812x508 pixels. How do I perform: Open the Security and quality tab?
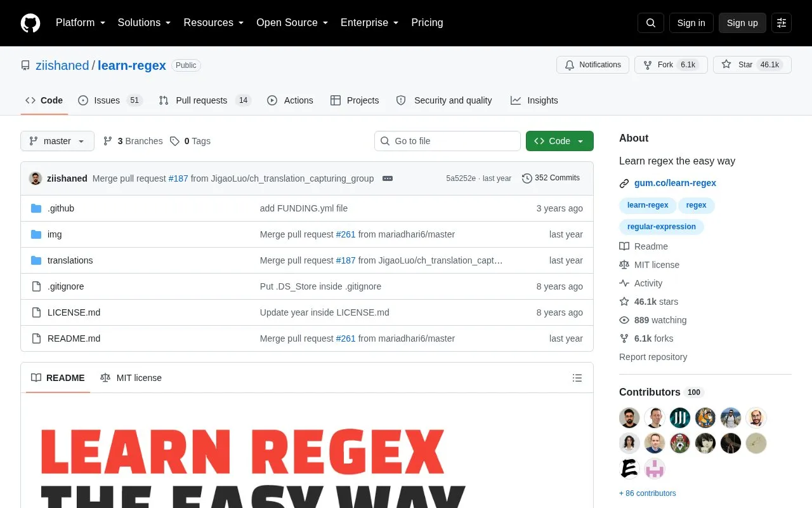[x=444, y=100]
